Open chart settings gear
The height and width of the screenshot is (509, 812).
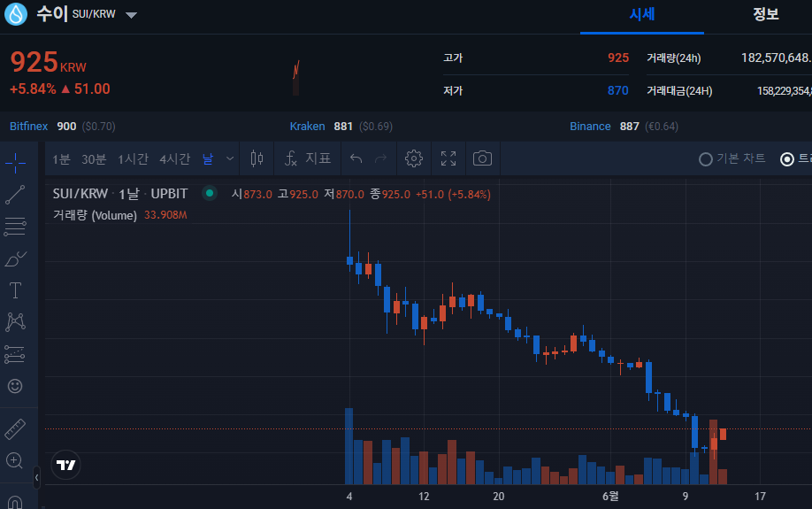(x=414, y=158)
